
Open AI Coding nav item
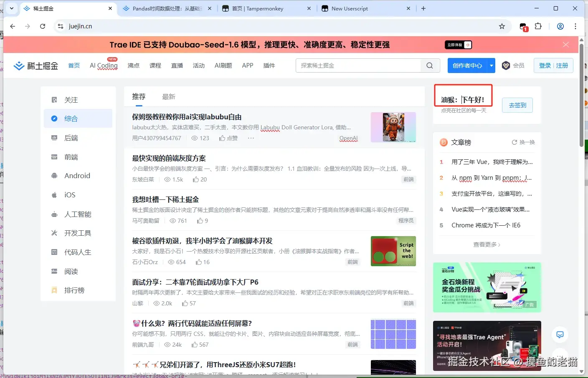click(x=104, y=66)
